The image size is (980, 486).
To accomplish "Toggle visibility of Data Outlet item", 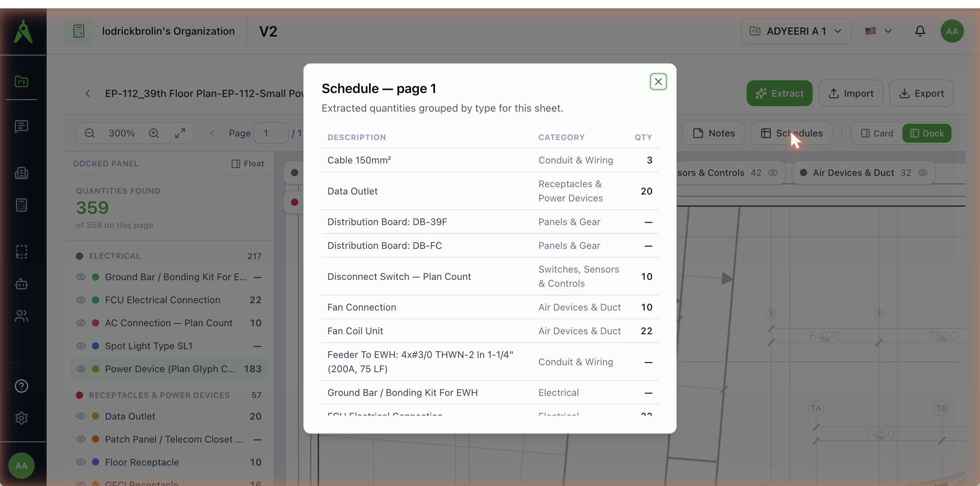I will [81, 416].
